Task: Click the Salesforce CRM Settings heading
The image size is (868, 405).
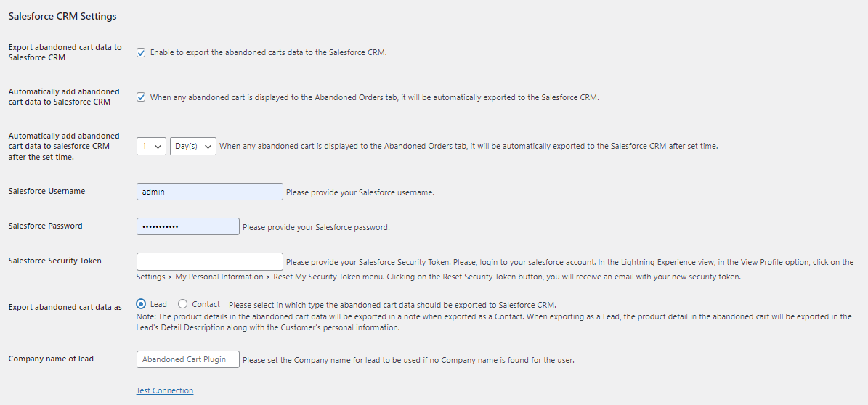Action: coord(62,16)
